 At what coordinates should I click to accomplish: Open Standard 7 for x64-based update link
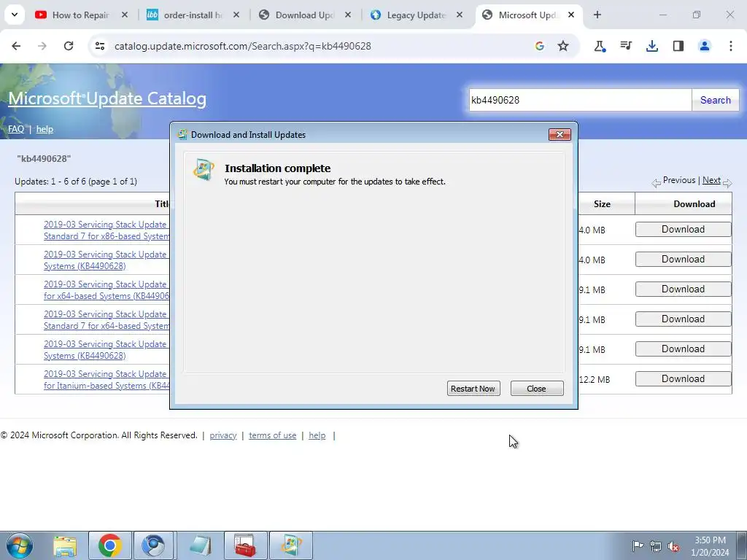pyautogui.click(x=107, y=320)
